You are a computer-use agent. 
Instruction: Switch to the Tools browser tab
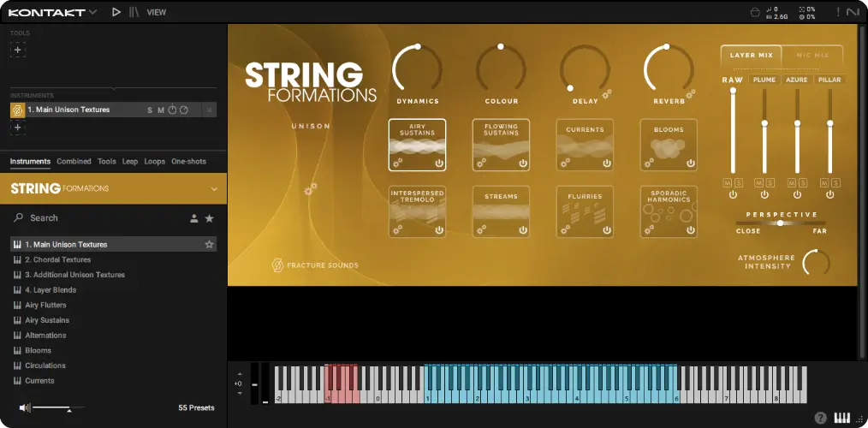tap(107, 161)
